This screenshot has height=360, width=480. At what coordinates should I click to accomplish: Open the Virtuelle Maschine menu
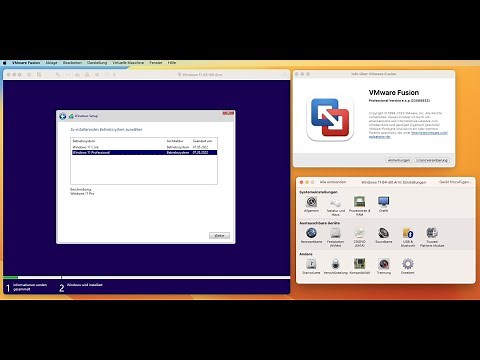coord(128,63)
